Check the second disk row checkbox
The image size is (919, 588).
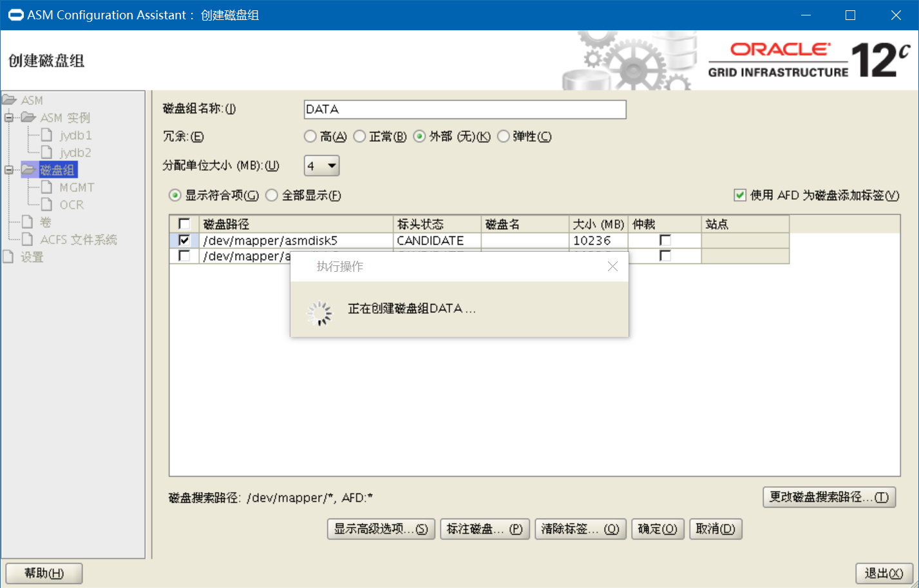click(184, 256)
